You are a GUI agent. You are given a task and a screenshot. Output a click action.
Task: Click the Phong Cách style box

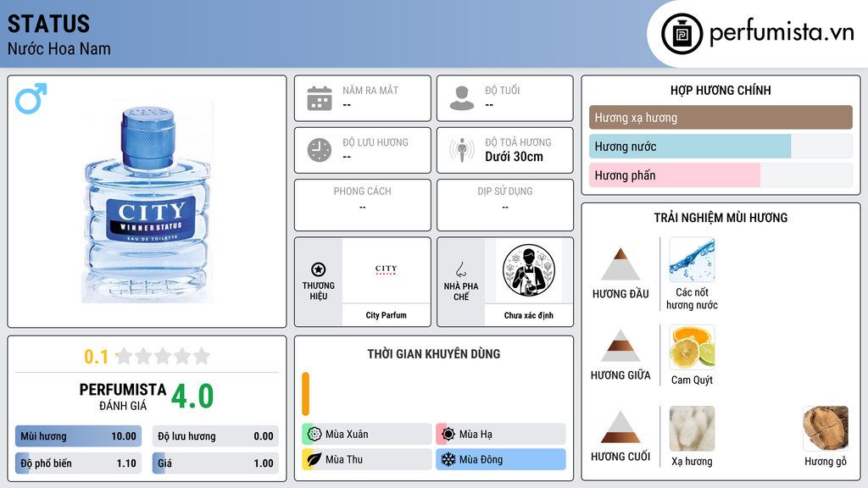tap(363, 205)
